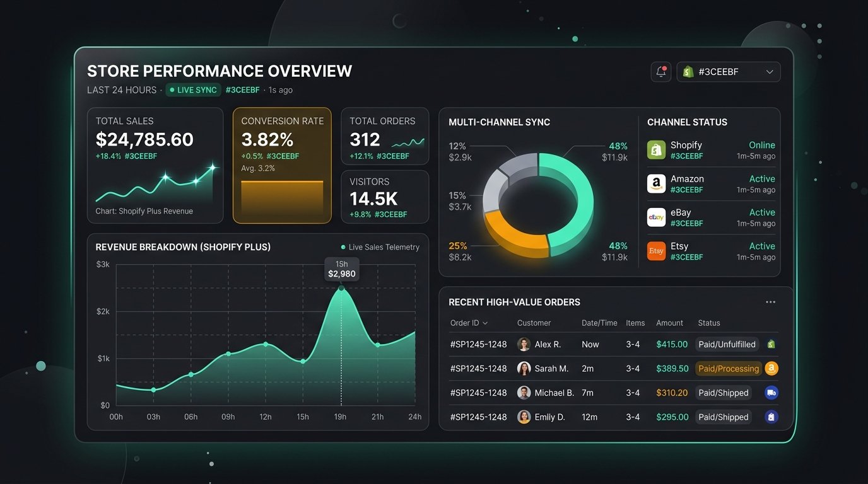The height and width of the screenshot is (484, 868).
Task: Click Michael B.'s Paid/Shipped badge
Action: 724,393
